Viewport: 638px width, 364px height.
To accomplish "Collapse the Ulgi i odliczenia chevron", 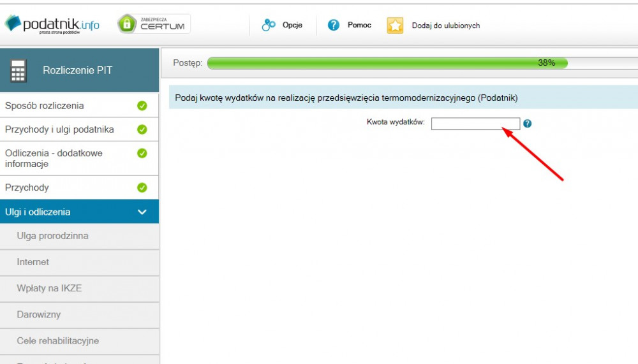I will 142,212.
